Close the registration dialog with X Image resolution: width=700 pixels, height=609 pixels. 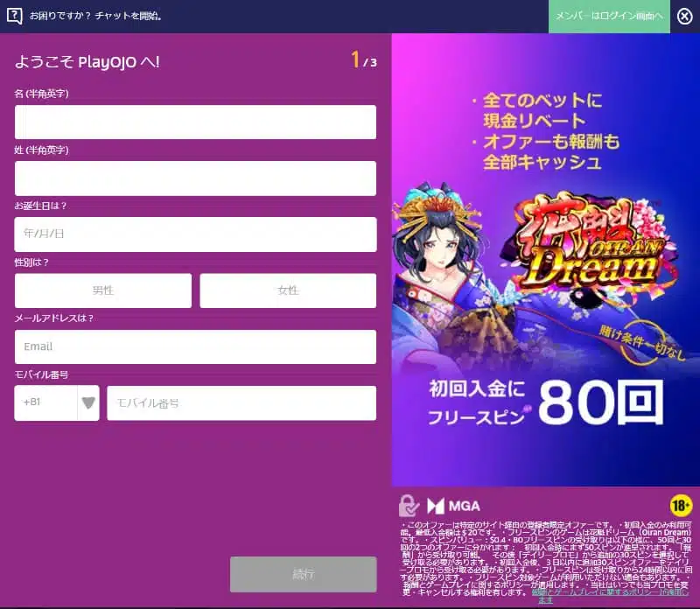[x=684, y=17]
